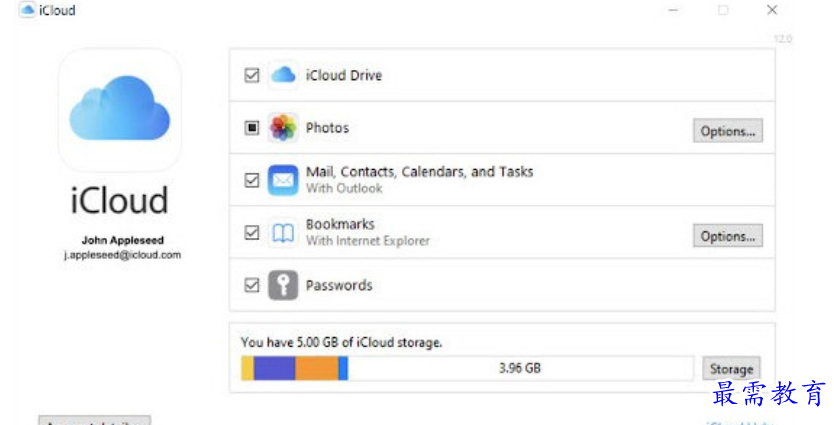Uncheck the Passwords checkbox

click(x=252, y=285)
